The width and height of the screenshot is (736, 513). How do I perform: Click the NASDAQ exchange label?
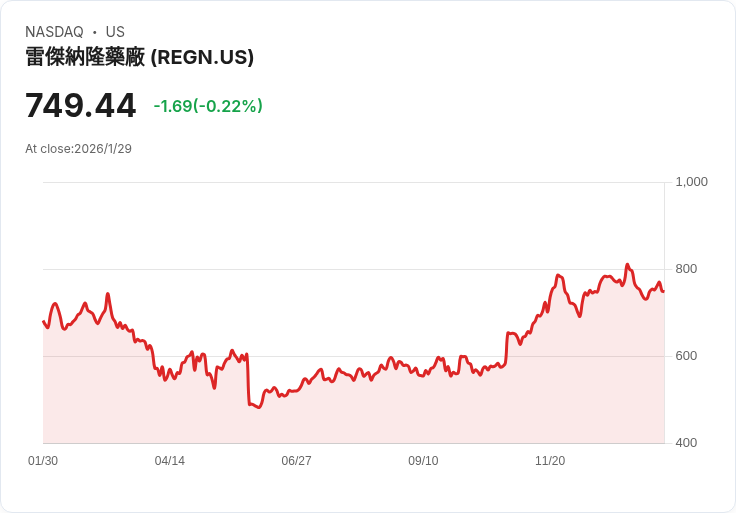point(54,32)
